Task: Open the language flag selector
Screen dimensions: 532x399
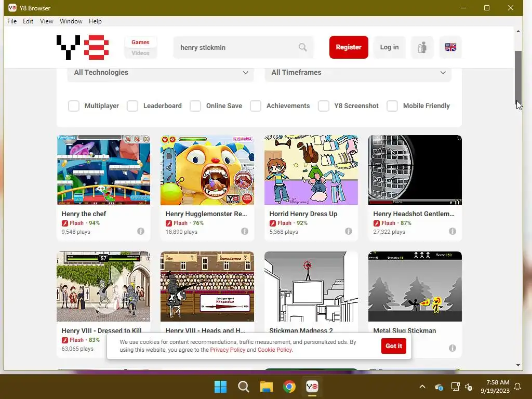Action: 450,47
